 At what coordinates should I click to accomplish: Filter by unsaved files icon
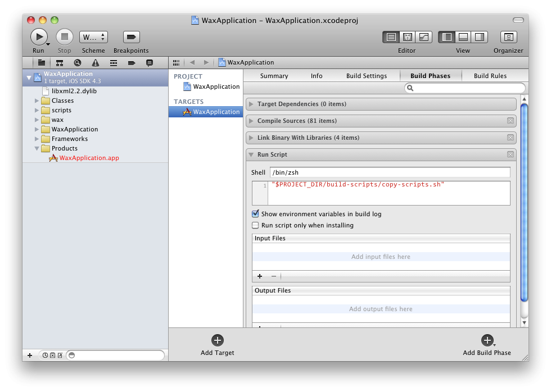point(60,355)
